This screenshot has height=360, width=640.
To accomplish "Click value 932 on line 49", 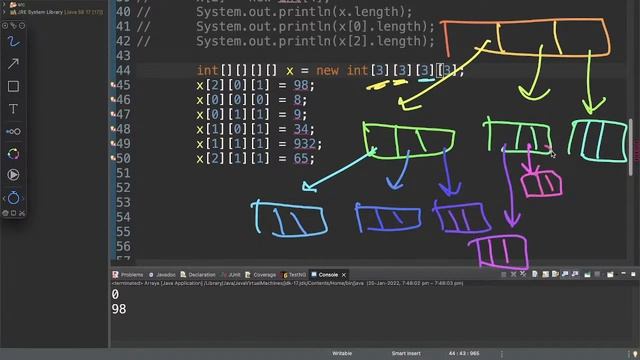I will [x=304, y=144].
